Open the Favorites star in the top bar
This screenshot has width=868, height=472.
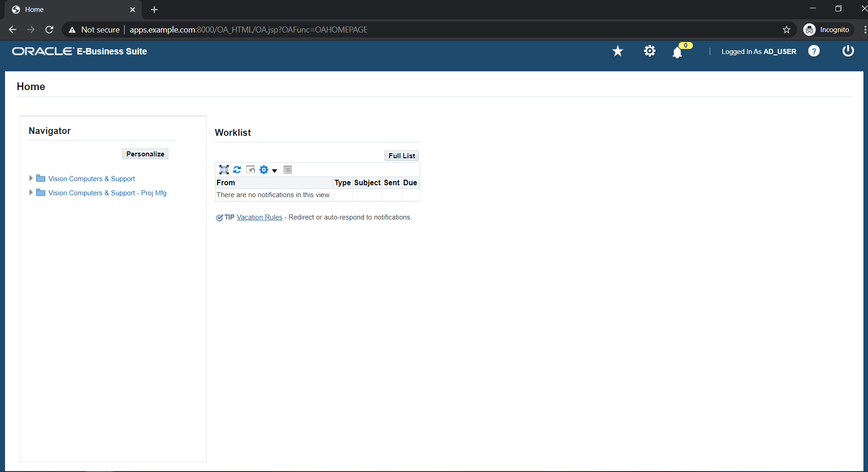tap(617, 51)
